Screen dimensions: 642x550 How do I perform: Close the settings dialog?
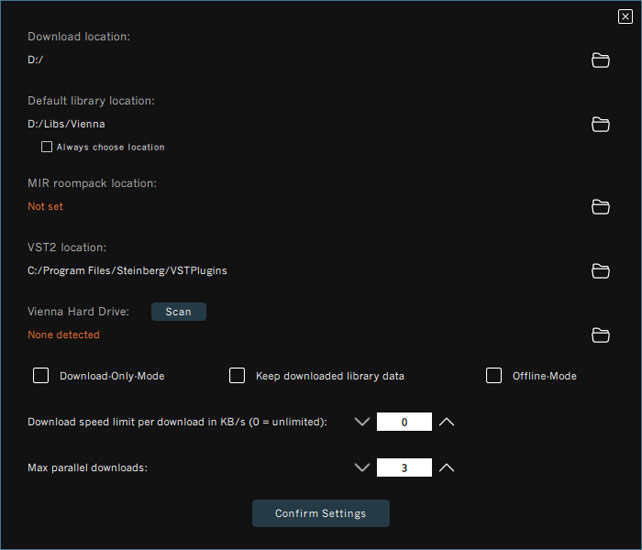[x=625, y=16]
